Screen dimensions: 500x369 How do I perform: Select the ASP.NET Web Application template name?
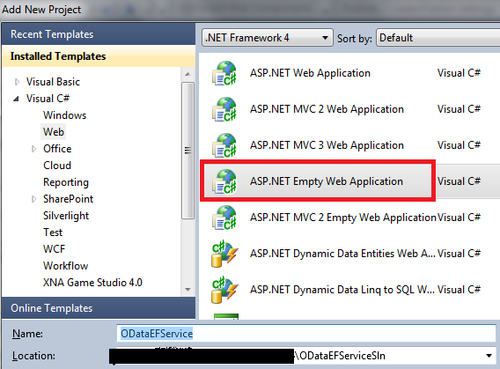310,73
